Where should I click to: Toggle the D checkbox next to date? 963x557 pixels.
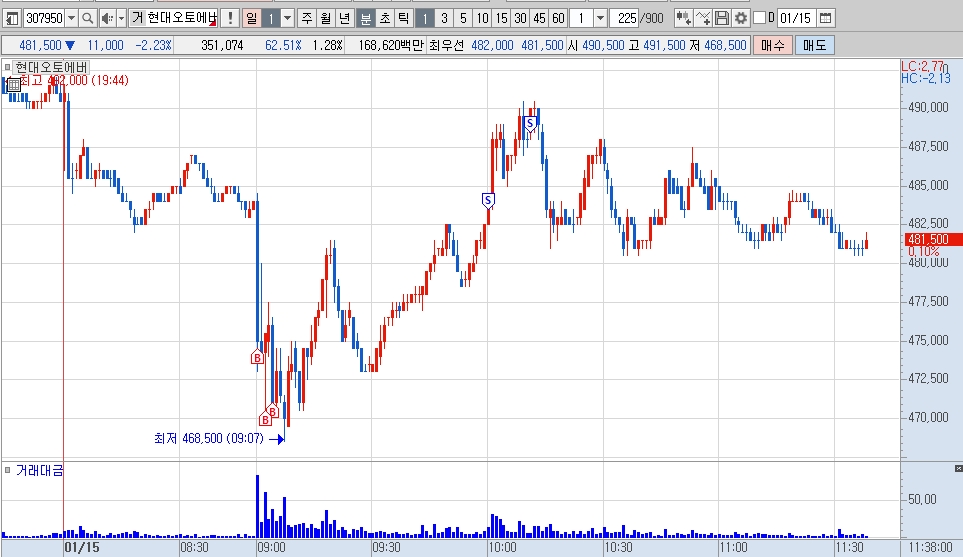pos(760,18)
